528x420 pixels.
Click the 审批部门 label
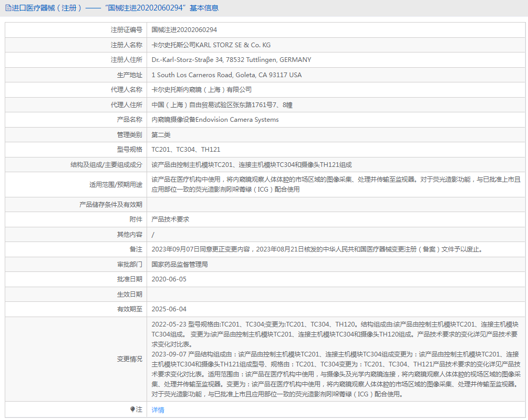click(130, 265)
